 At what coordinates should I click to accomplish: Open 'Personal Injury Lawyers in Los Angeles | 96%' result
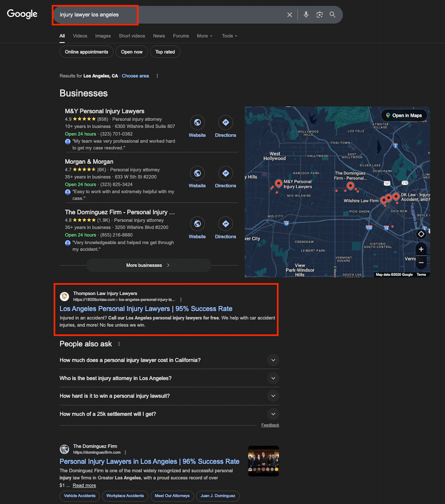149,461
